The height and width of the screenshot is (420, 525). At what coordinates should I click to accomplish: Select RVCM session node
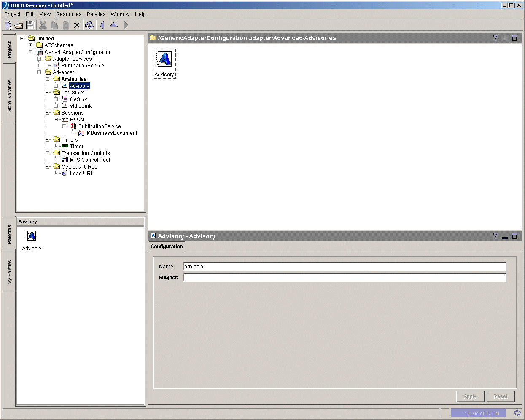[77, 120]
